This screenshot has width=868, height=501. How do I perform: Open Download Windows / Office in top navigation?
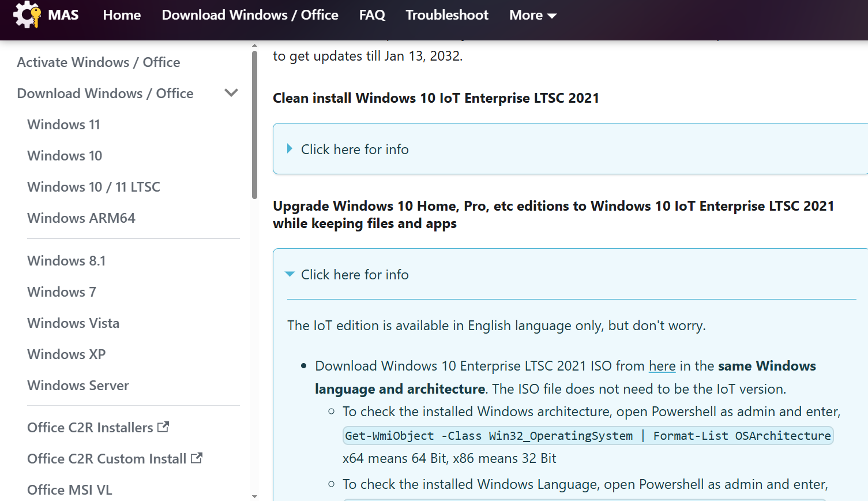pos(250,15)
